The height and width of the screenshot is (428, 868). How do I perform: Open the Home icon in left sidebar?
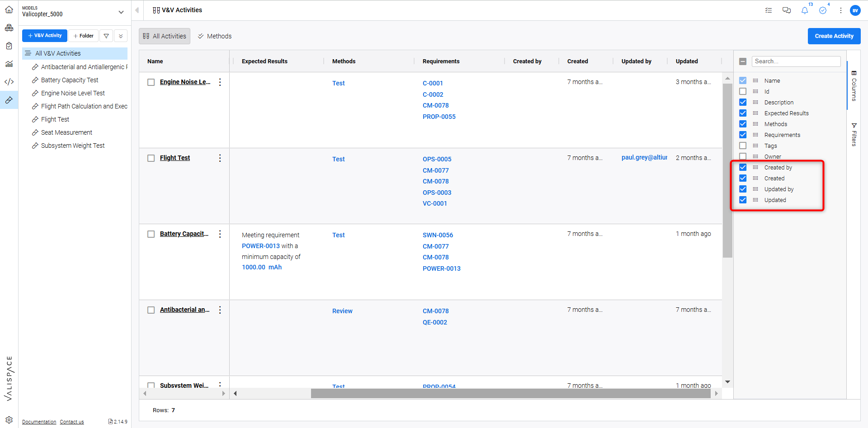coord(9,9)
